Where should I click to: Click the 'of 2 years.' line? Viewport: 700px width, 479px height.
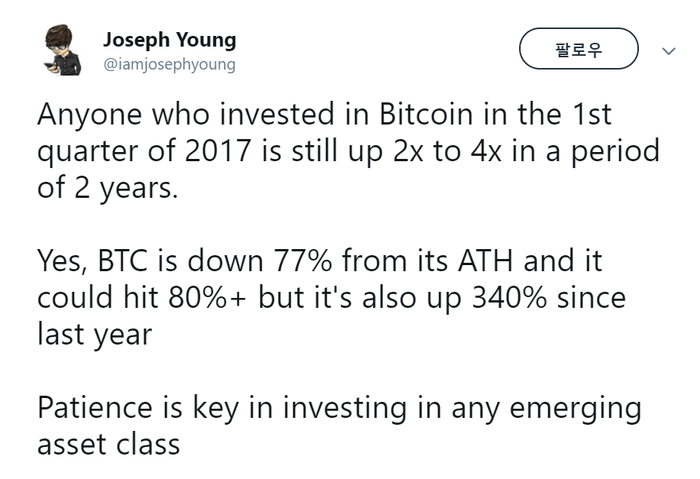tap(108, 188)
